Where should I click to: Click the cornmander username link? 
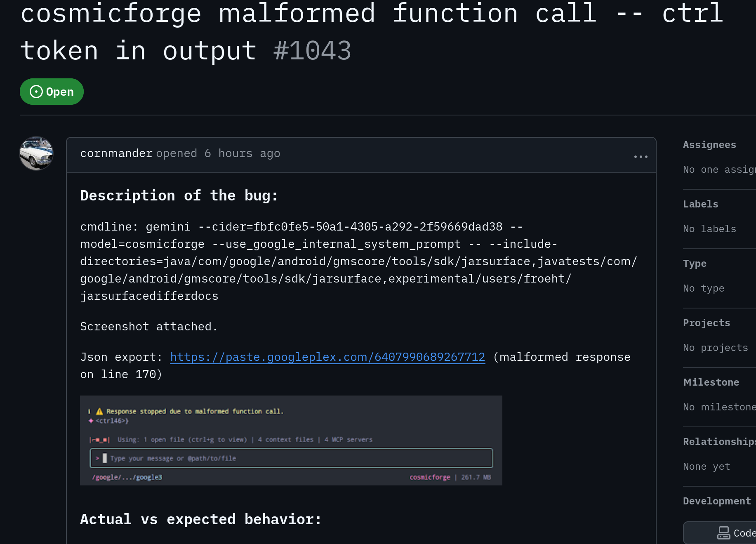(x=116, y=153)
